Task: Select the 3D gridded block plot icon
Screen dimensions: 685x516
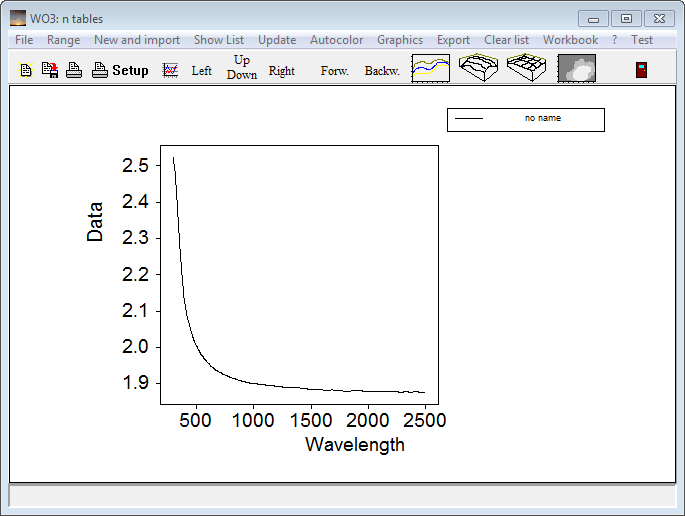Action: tap(527, 69)
